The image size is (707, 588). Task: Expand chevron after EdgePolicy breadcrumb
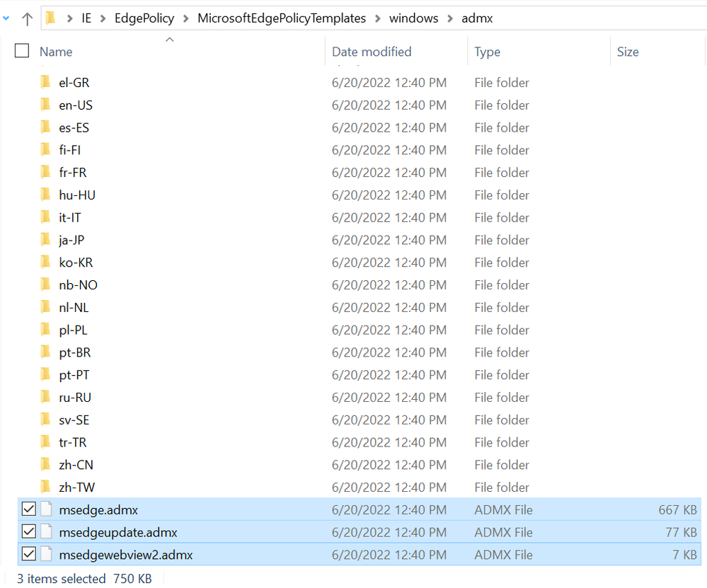tap(185, 18)
